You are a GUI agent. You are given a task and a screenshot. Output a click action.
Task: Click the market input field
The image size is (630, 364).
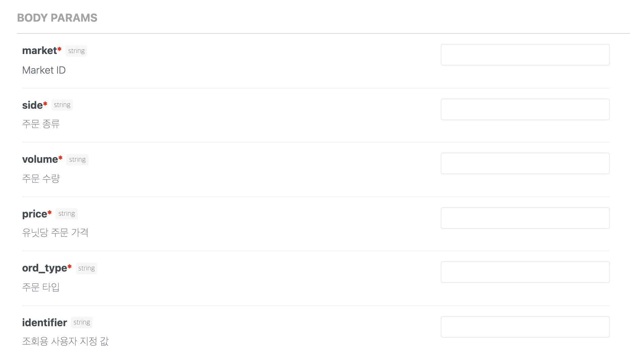525,55
